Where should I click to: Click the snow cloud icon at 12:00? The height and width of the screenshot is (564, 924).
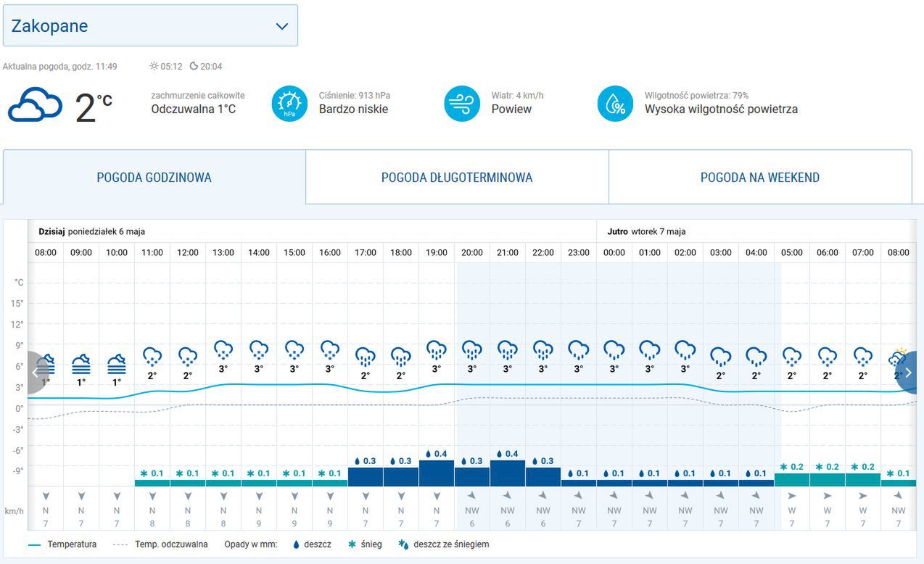click(x=188, y=356)
